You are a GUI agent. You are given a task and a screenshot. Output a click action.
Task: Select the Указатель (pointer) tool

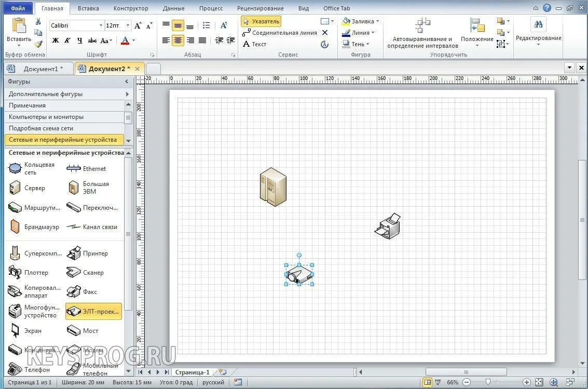[x=261, y=21]
